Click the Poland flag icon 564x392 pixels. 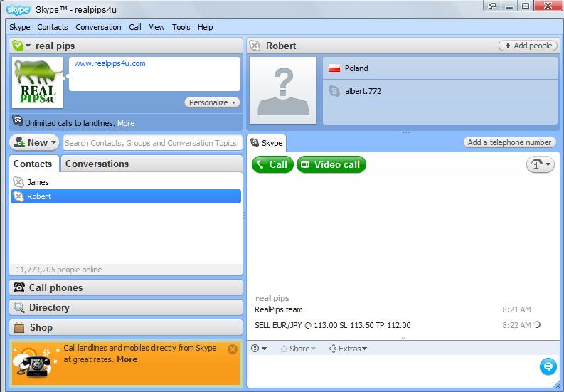[334, 68]
